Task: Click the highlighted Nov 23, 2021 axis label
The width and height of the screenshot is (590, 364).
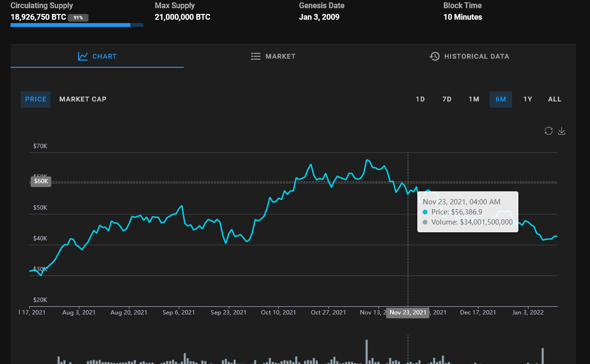Action: click(x=408, y=313)
